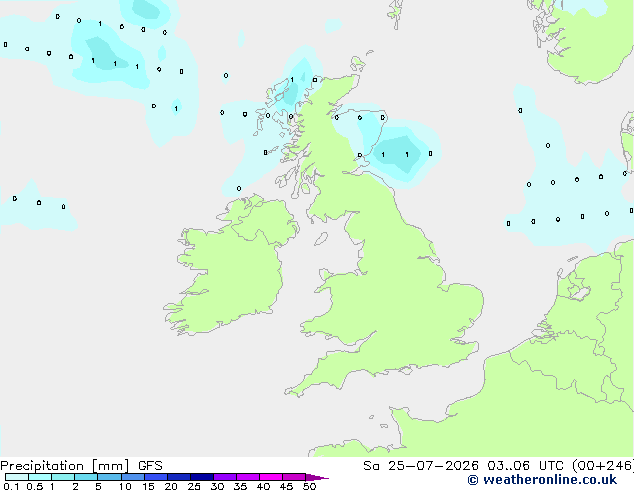634x490 pixels.
Task: Click the 40 to 45 mm magenta swatch
Action: point(271,477)
